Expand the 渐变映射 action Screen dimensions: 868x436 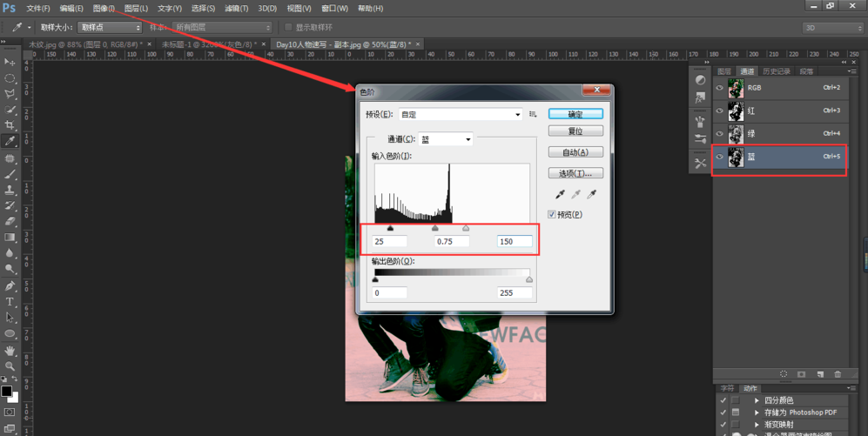(757, 425)
